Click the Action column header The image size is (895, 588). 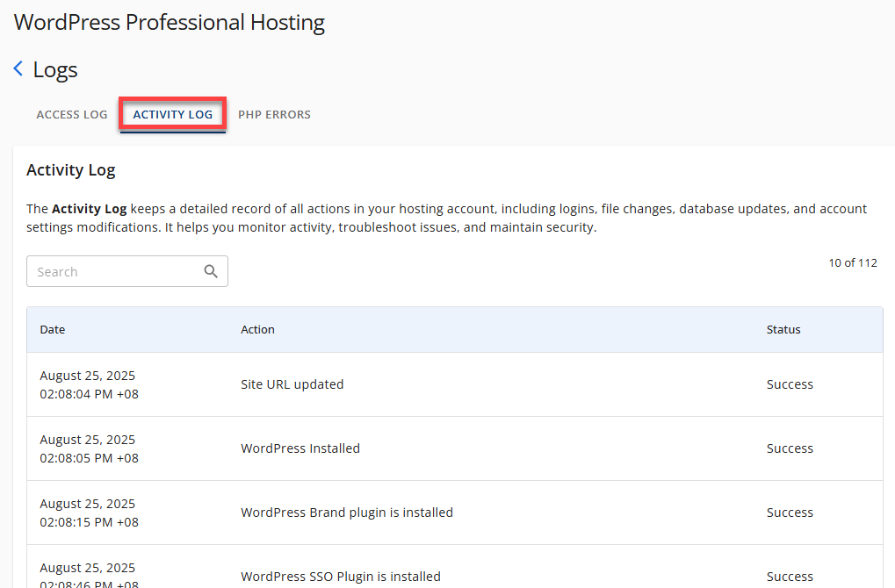click(x=257, y=329)
